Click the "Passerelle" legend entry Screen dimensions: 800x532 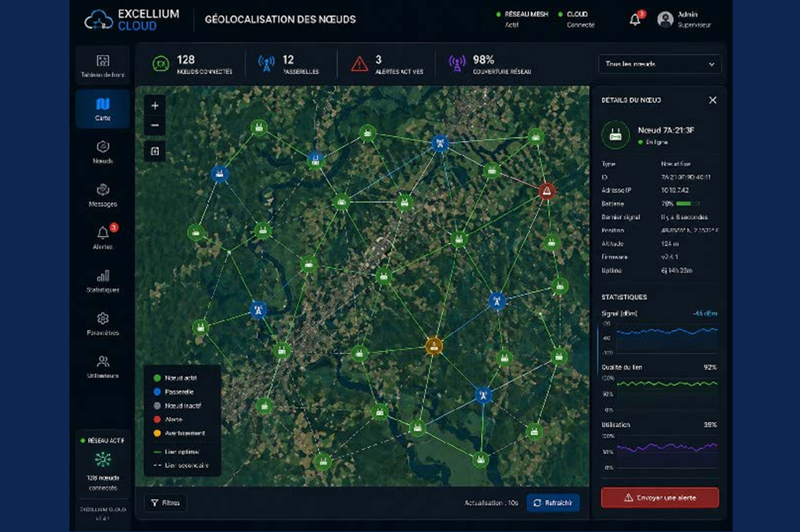(173, 392)
